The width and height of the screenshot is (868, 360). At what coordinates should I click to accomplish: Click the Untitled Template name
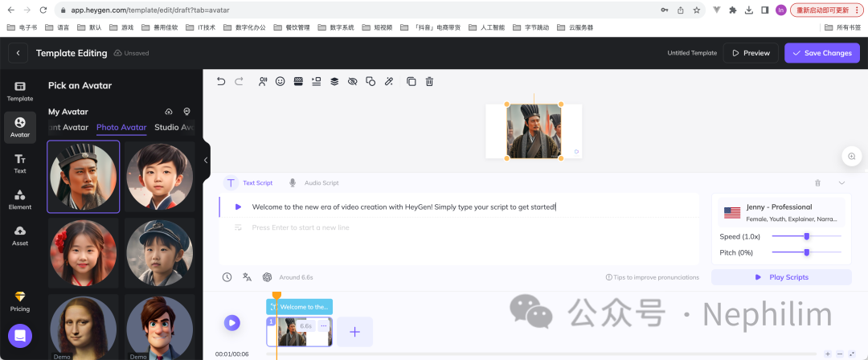(x=692, y=53)
